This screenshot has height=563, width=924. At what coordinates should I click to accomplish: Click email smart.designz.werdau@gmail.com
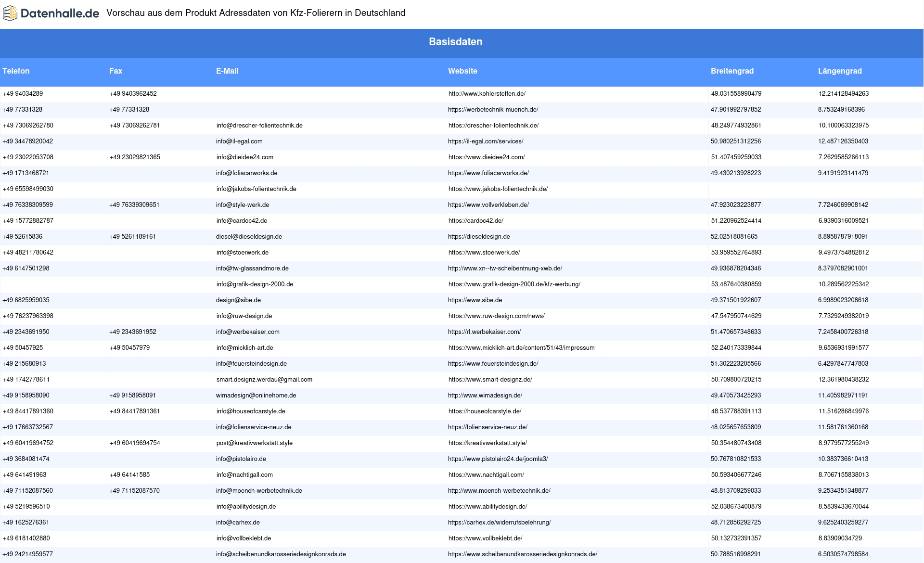264,380
